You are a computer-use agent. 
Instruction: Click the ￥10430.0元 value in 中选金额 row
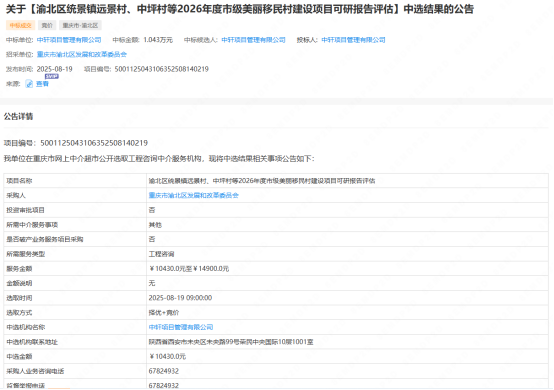click(167, 356)
